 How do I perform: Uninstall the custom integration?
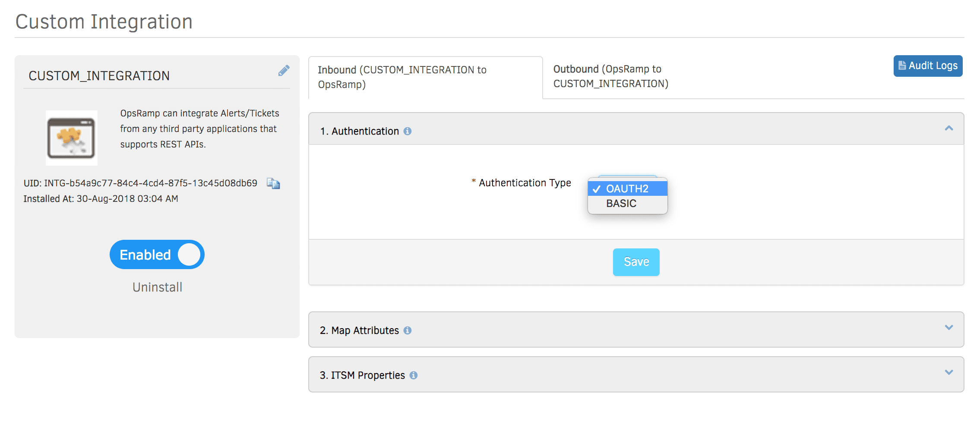[157, 286]
